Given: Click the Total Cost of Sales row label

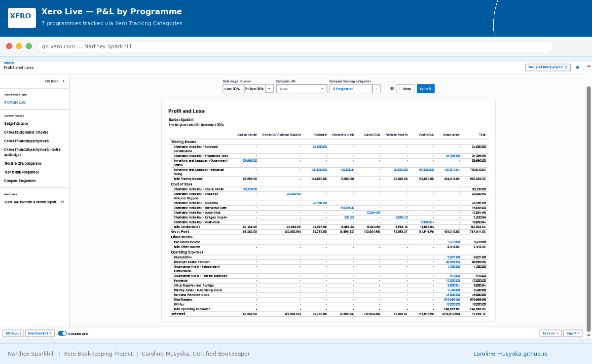Looking at the screenshot, I should point(187,227).
